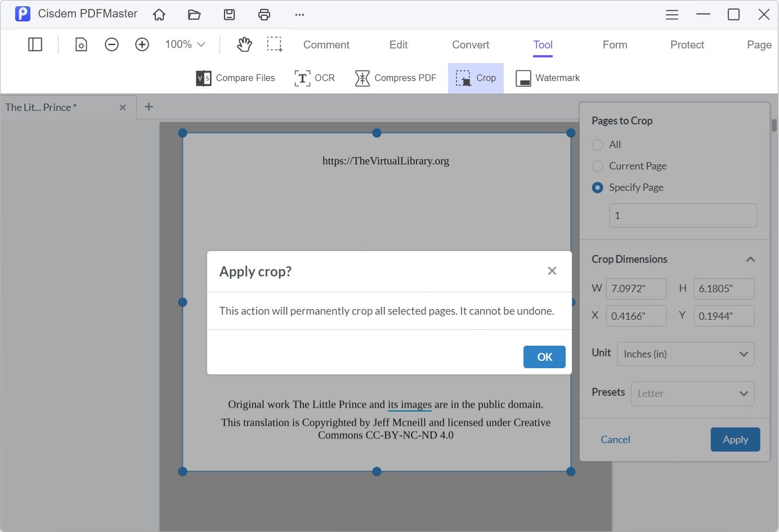Save the document using the floppy icon

pyautogui.click(x=229, y=15)
